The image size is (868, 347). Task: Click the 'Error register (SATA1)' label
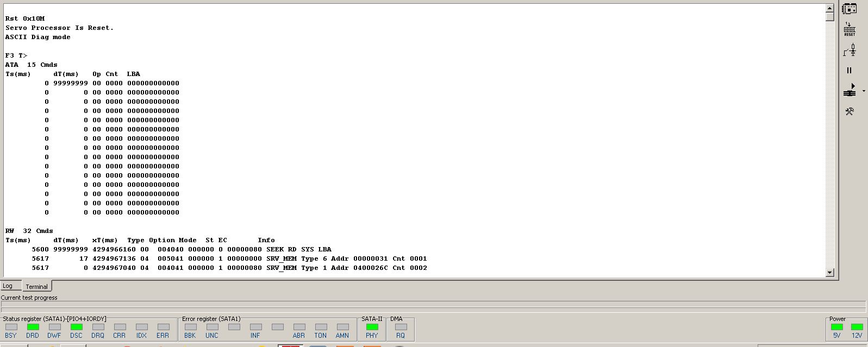pos(211,319)
